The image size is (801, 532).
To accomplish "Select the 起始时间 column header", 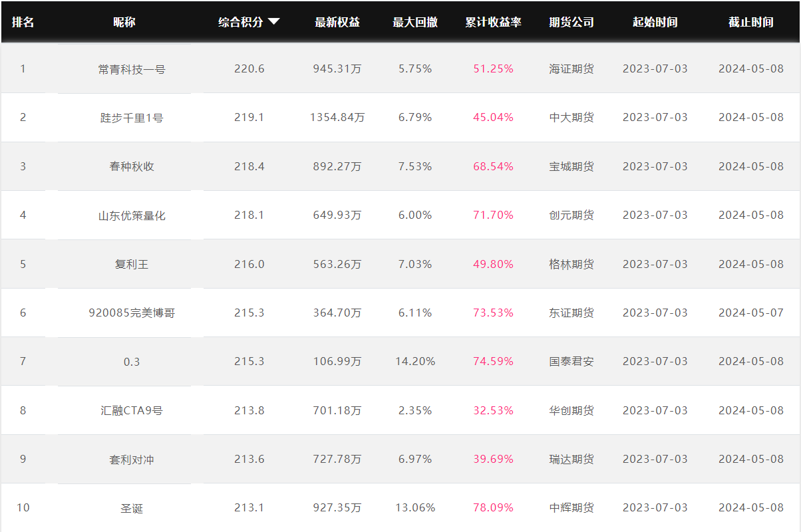I will click(655, 22).
